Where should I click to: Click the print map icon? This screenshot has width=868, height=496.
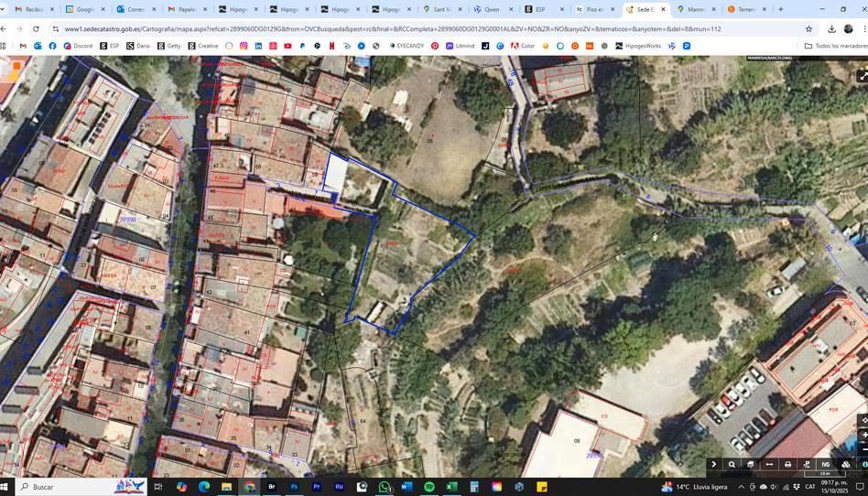pos(787,465)
